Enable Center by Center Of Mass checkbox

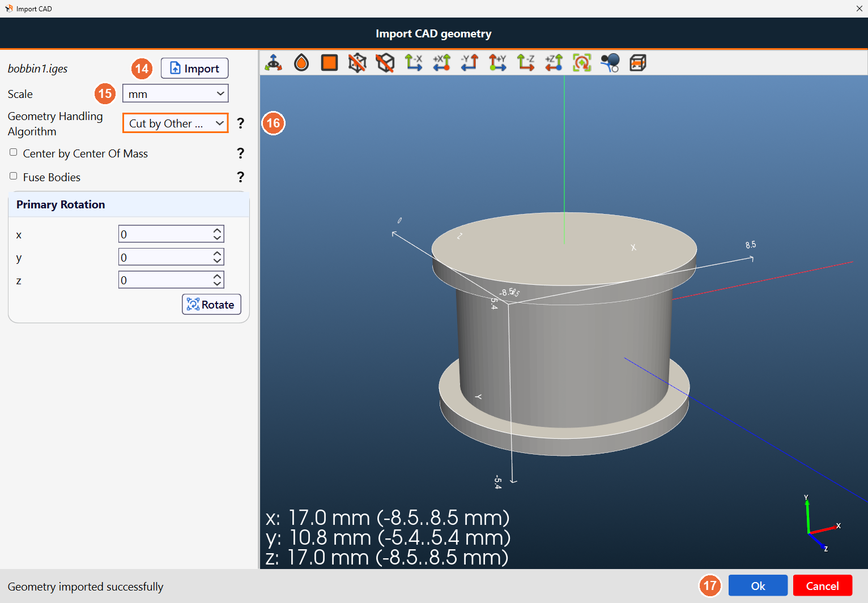[14, 152]
